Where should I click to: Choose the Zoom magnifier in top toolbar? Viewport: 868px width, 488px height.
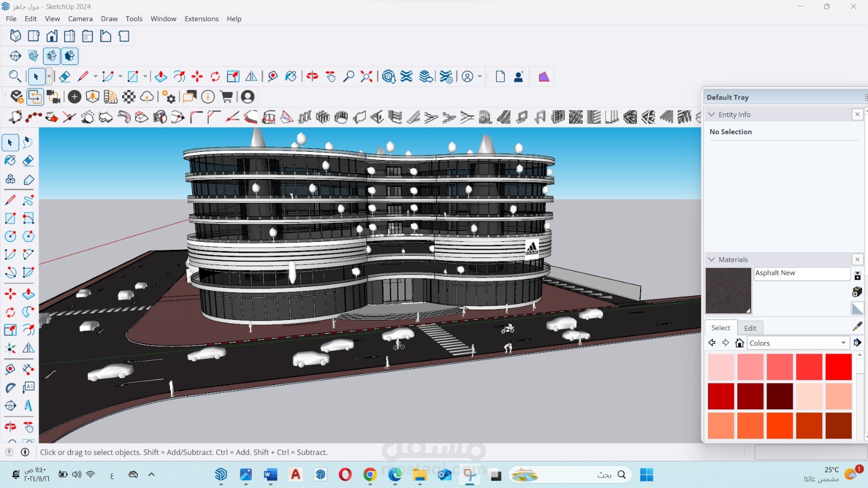[349, 76]
